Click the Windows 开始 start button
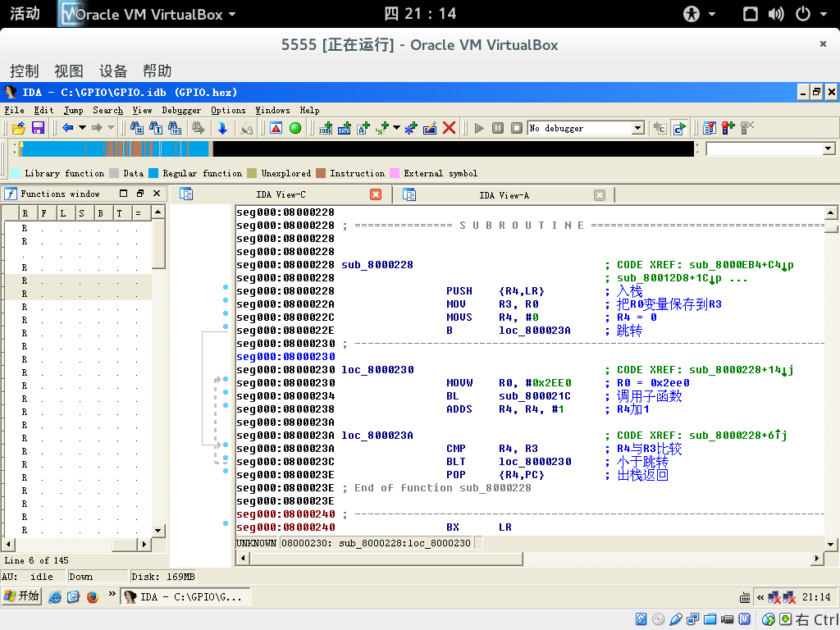The height and width of the screenshot is (630, 840). click(21, 596)
